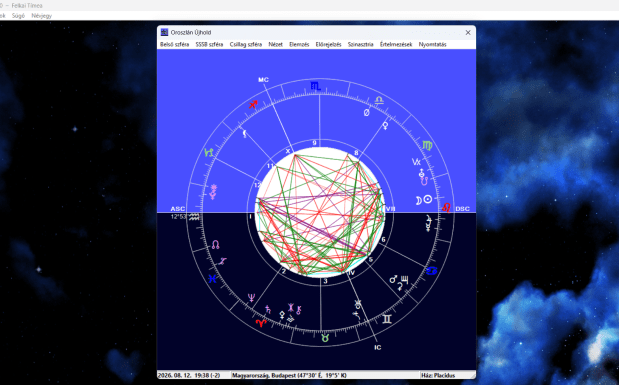Viewport: 619px width, 385px height.
Task: Click the blue Scorpio sign glyph
Action: [x=315, y=86]
